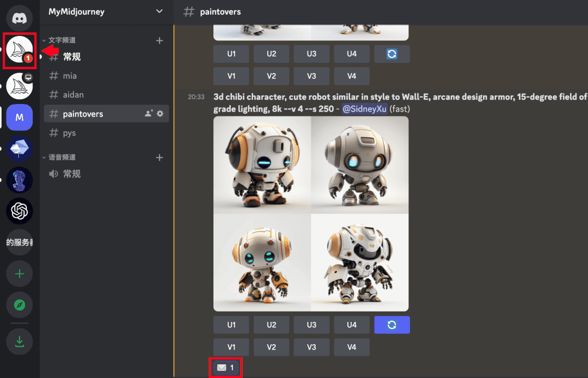Make variations with lower V2 button
The image size is (588, 378).
(272, 347)
